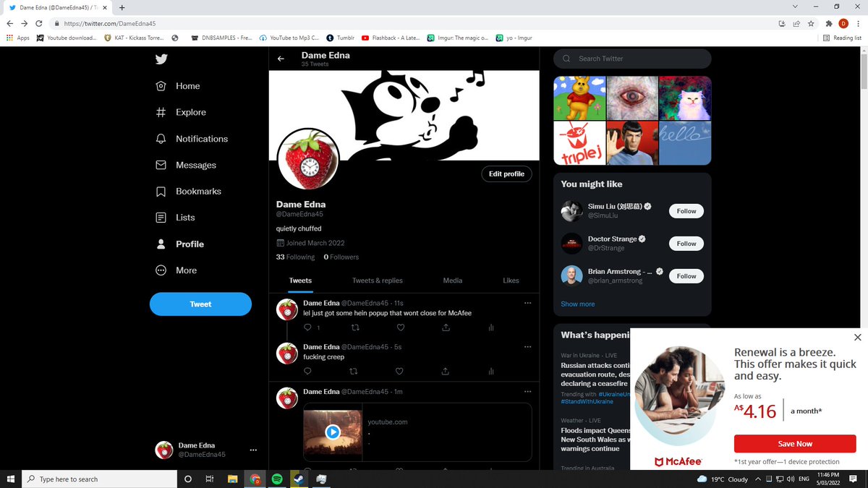This screenshot has width=868, height=488.
Task: Follow Simu Liu
Action: [686, 211]
